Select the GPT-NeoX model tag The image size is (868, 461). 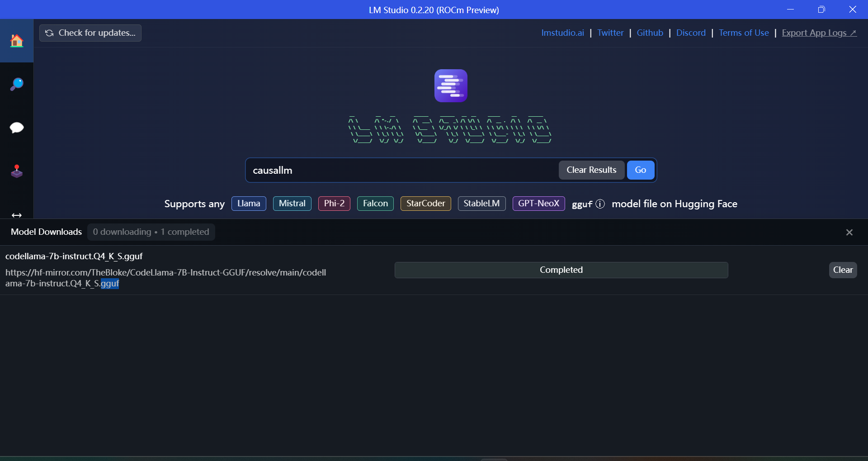538,204
